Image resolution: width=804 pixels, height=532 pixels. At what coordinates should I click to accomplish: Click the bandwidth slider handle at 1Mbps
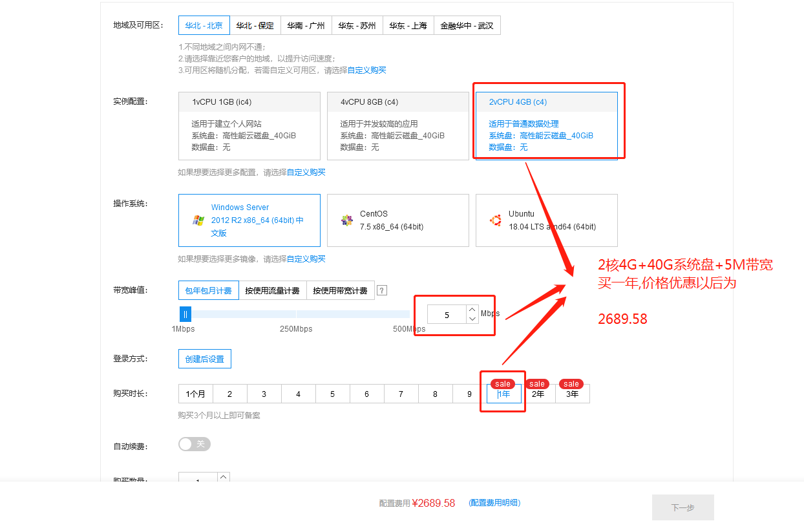(185, 314)
